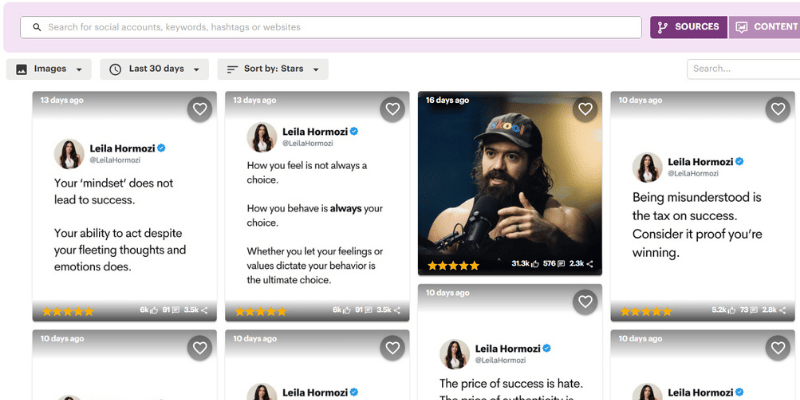Image resolution: width=800 pixels, height=400 pixels.
Task: Click the five-star rating on 'Being misunderstood' card
Action: 646,311
